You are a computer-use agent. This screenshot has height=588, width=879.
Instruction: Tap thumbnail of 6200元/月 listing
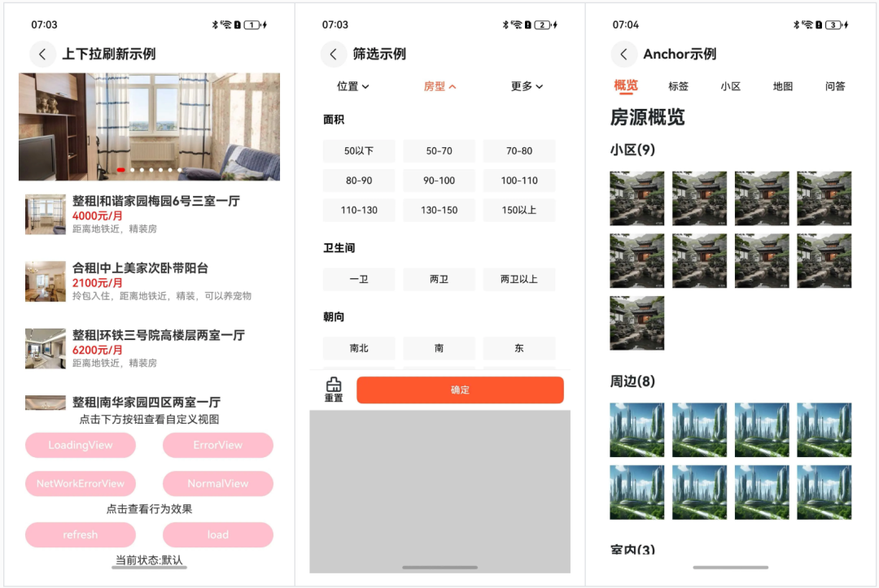46,349
